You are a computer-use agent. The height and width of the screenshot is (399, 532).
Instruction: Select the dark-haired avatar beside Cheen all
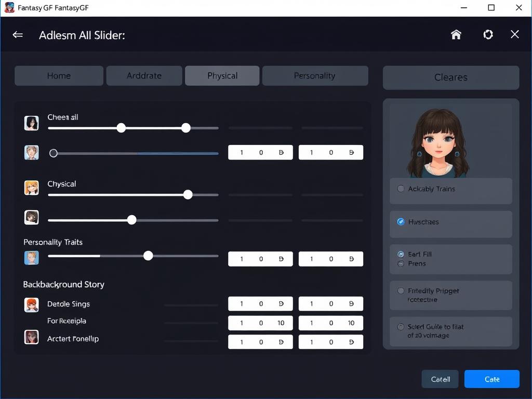32,123
